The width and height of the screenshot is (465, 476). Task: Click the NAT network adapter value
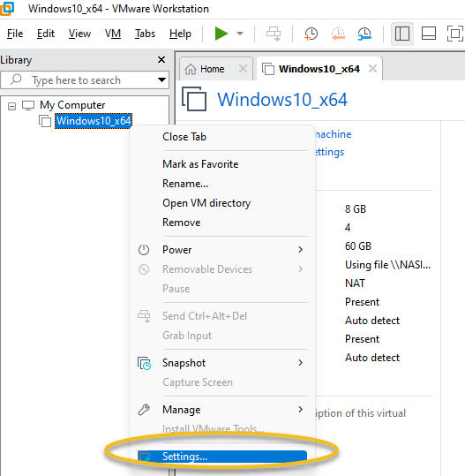pos(355,283)
